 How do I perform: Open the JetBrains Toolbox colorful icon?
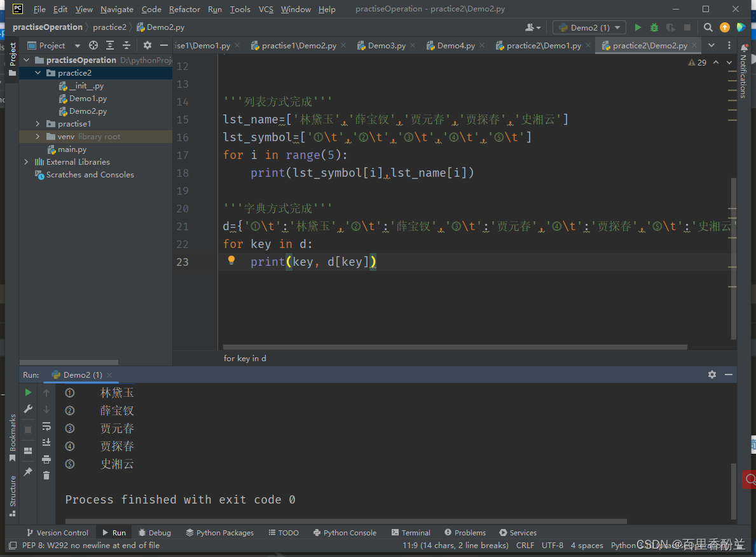741,27
